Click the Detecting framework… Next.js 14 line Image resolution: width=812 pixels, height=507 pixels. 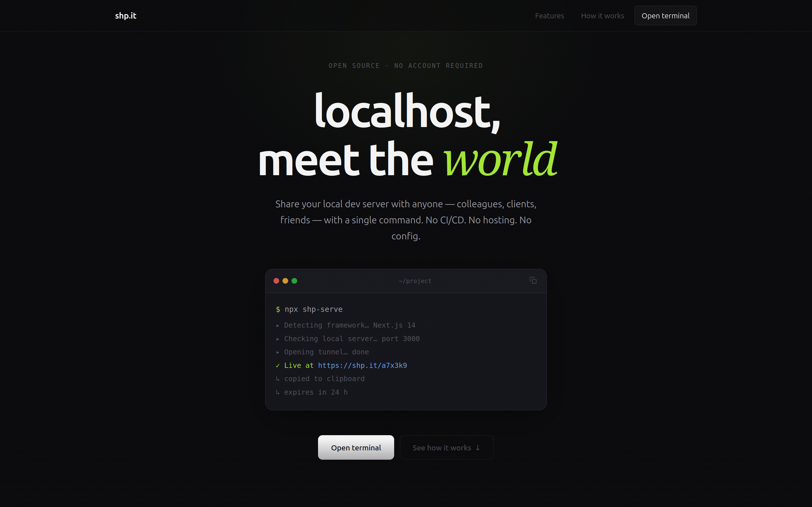350,325
